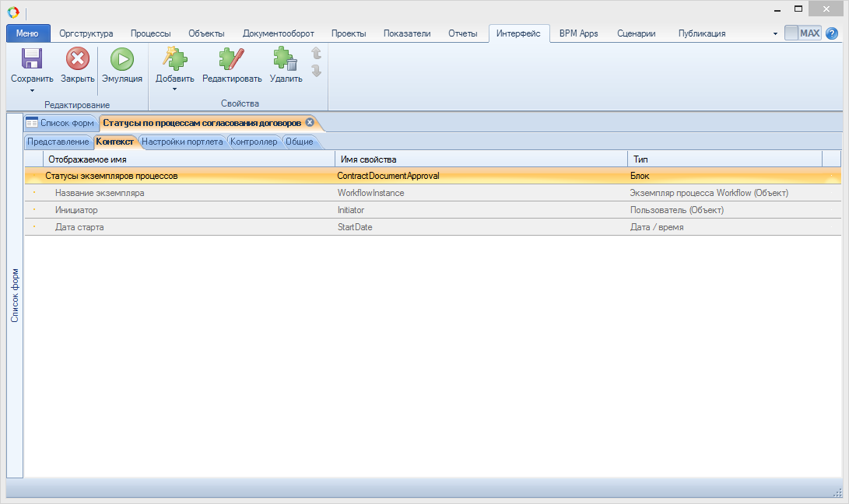This screenshot has width=849, height=504.
Task: Click the Close (Закрыть) red X icon
Action: pyautogui.click(x=77, y=60)
